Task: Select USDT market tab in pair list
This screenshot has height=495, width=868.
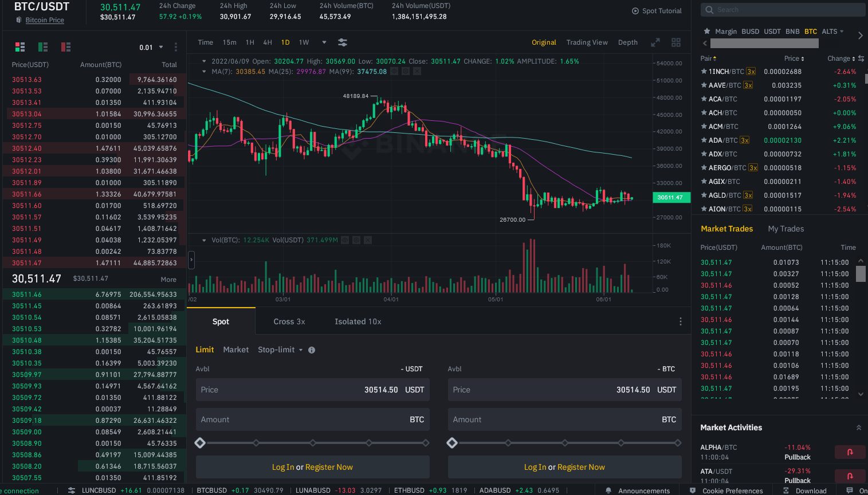Action: pos(772,32)
